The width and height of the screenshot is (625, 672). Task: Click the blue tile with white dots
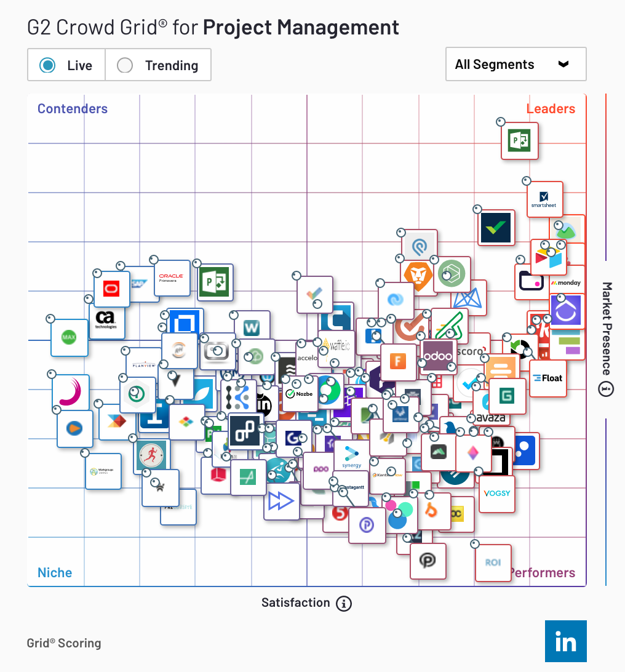coord(526,451)
